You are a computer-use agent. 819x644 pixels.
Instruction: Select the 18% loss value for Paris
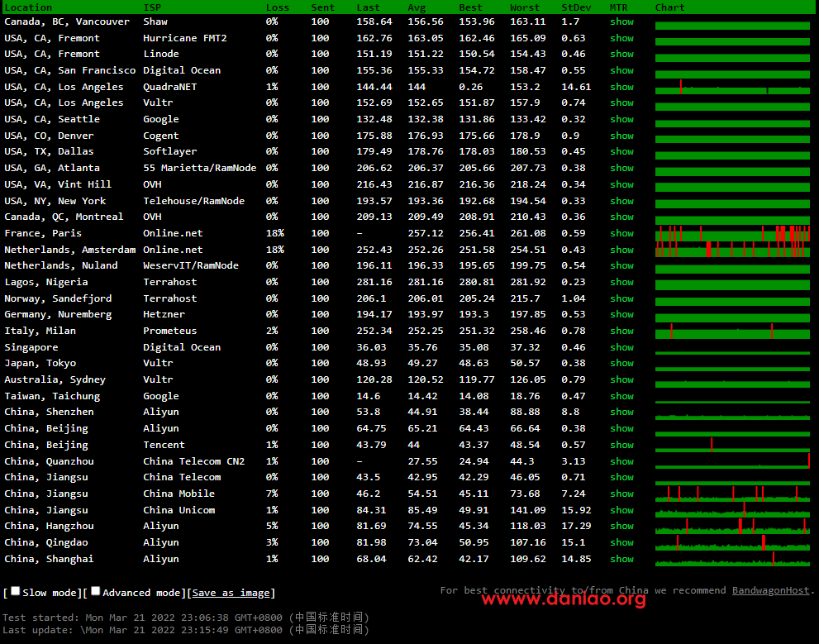pos(274,233)
